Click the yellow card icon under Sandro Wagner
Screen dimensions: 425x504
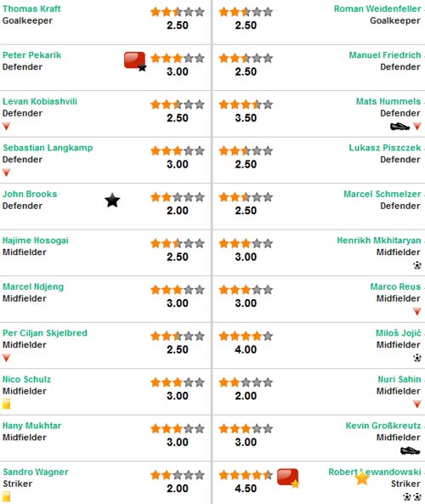pos(6,496)
